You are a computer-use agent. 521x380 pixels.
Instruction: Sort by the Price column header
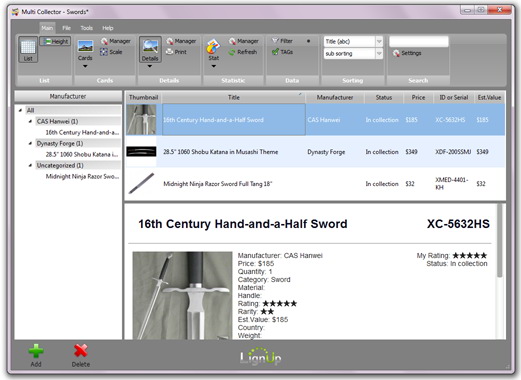pos(418,97)
